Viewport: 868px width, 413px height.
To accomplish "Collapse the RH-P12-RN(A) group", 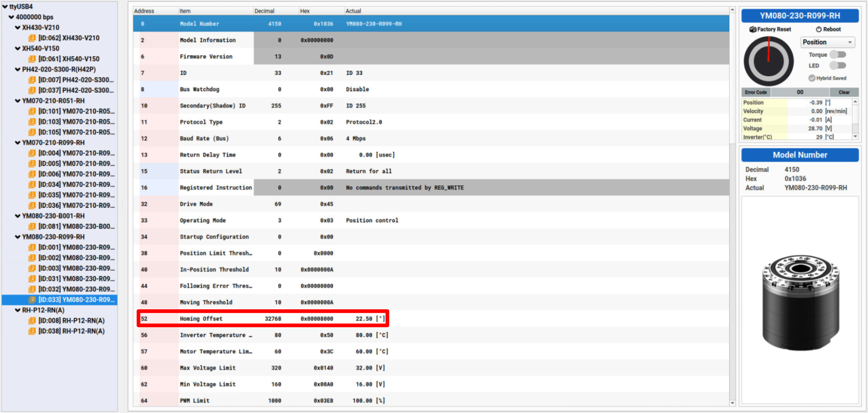I will pyautogui.click(x=18, y=310).
